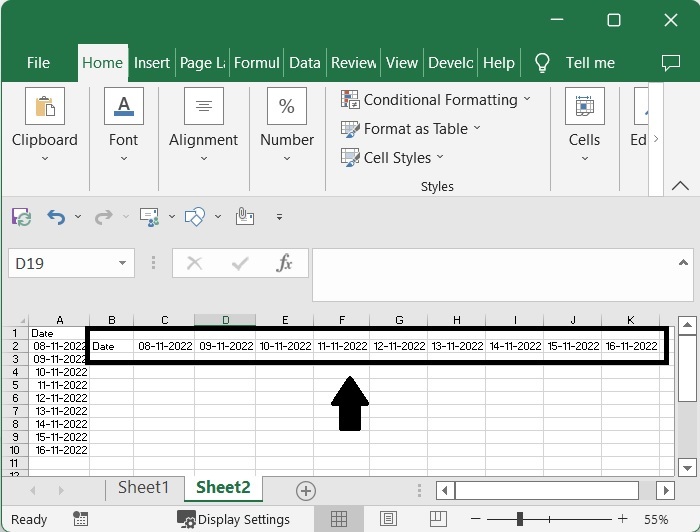
Task: Click the share workbook people icon
Action: [149, 217]
